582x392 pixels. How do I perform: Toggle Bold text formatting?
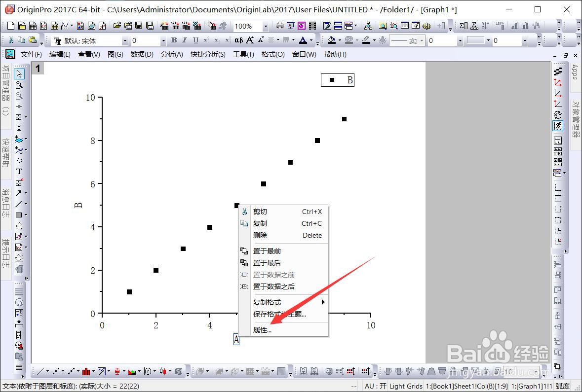(174, 40)
